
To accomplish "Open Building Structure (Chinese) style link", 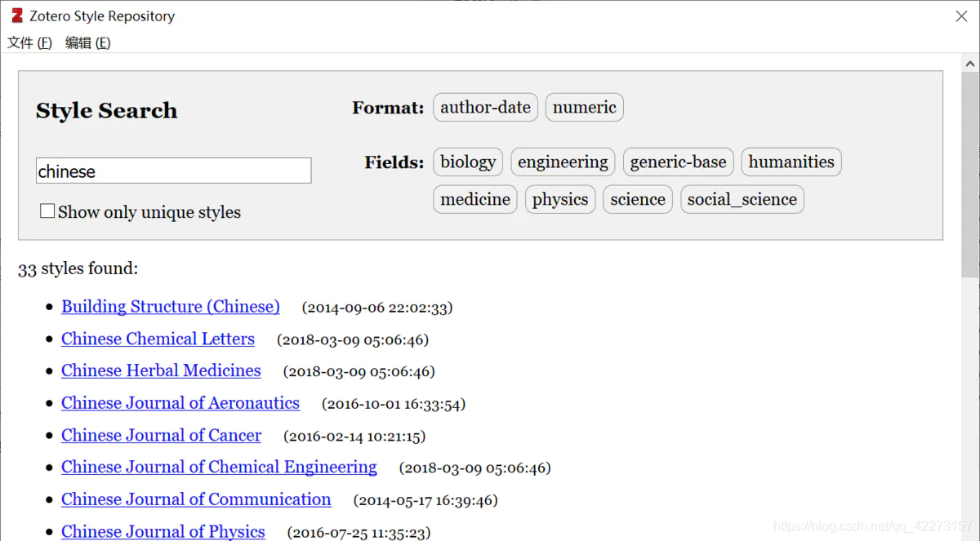I will (x=171, y=307).
